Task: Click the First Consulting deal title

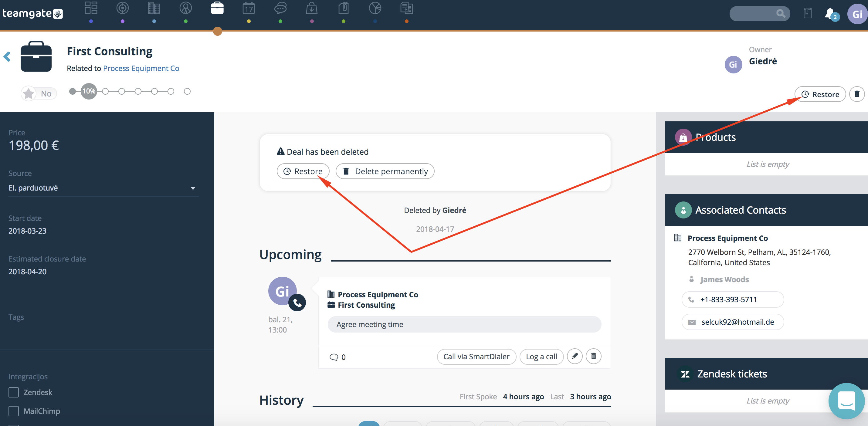Action: tap(110, 51)
